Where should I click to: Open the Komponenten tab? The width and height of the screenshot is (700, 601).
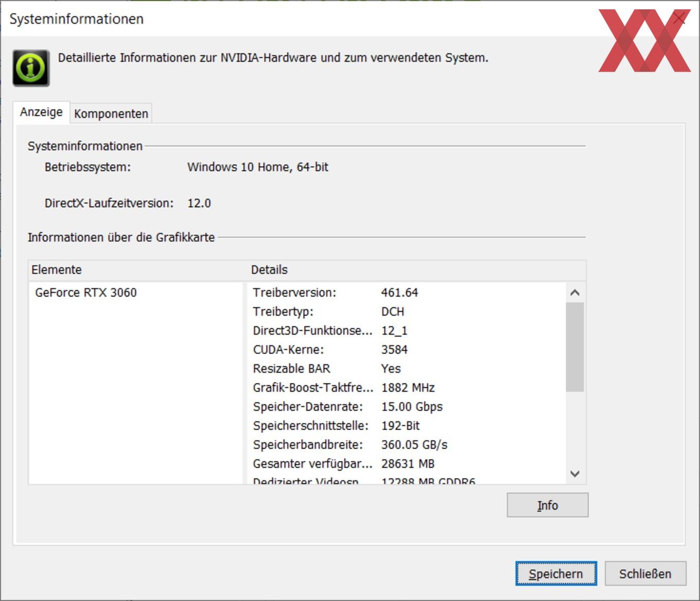[111, 114]
